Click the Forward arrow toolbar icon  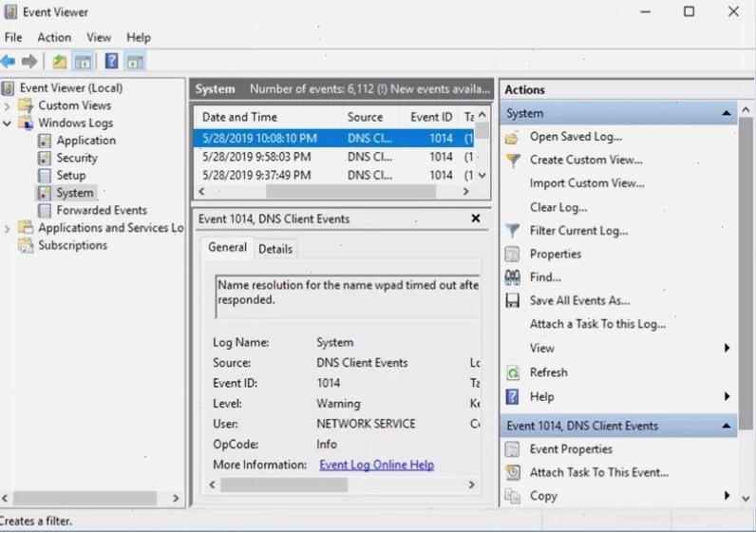coord(29,61)
